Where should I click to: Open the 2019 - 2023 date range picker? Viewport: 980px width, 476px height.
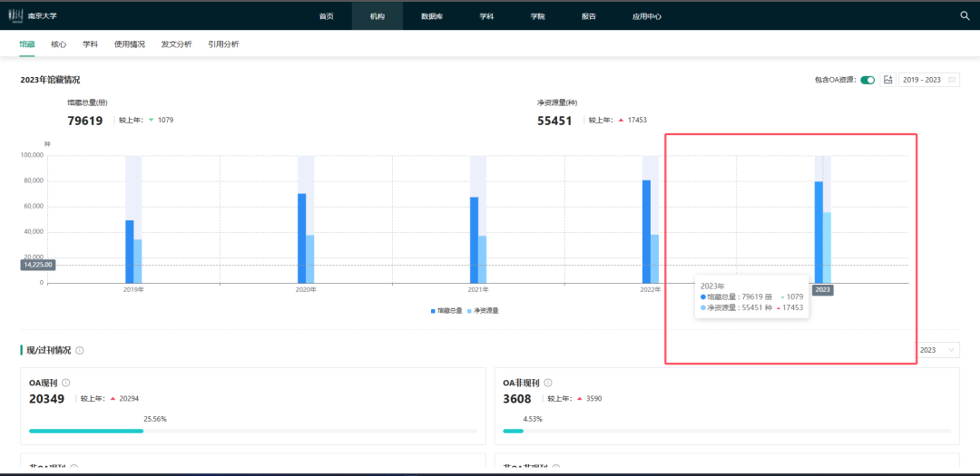[x=922, y=80]
